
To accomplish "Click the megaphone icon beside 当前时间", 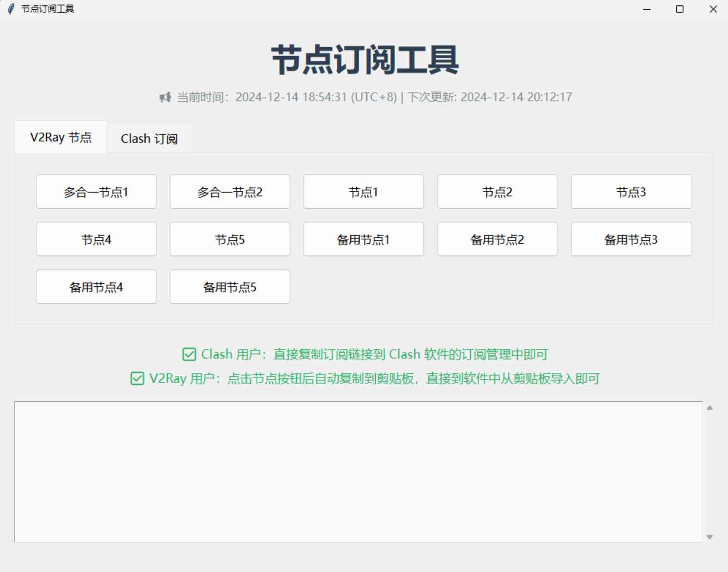I will pyautogui.click(x=165, y=97).
